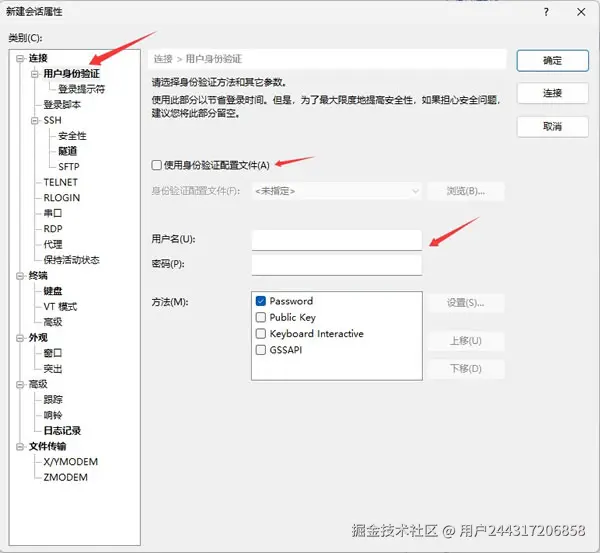Screen dimensions: 600x553
Task: Check Keyboard Interactive method
Action: 261,333
